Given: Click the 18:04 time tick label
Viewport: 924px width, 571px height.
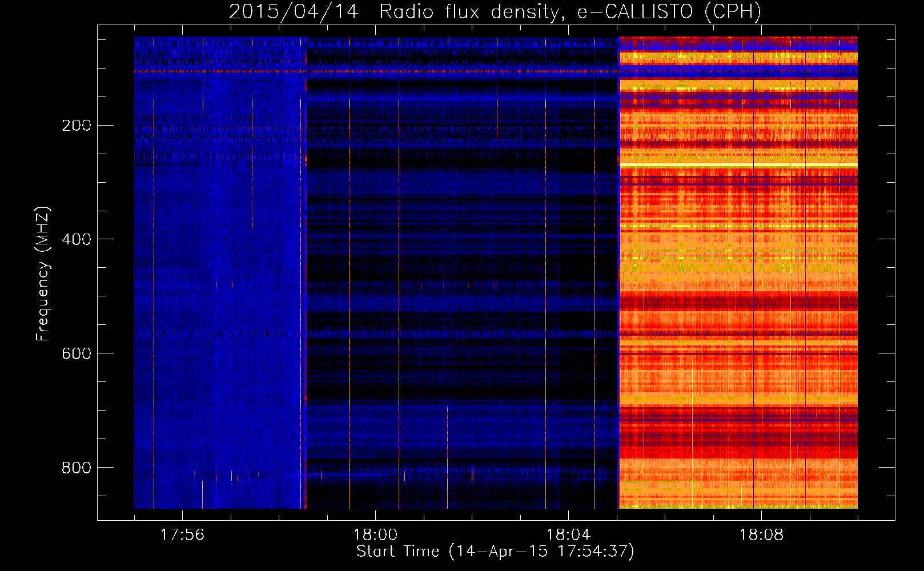Looking at the screenshot, I should point(568,535).
